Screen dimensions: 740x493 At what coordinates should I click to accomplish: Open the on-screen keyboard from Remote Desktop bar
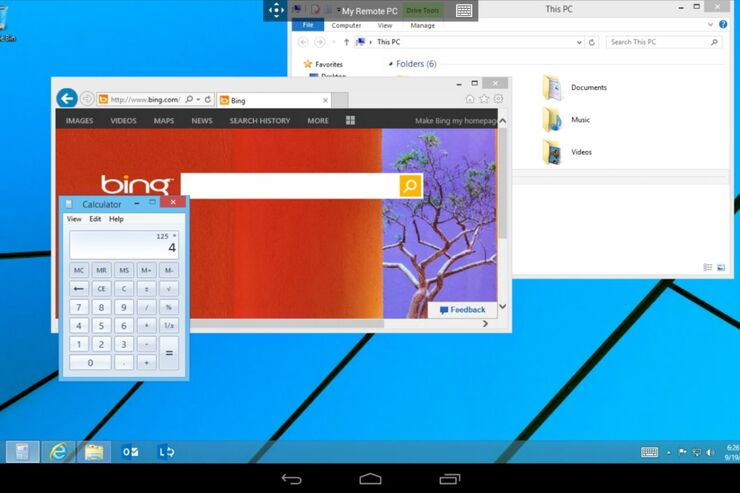(x=464, y=10)
